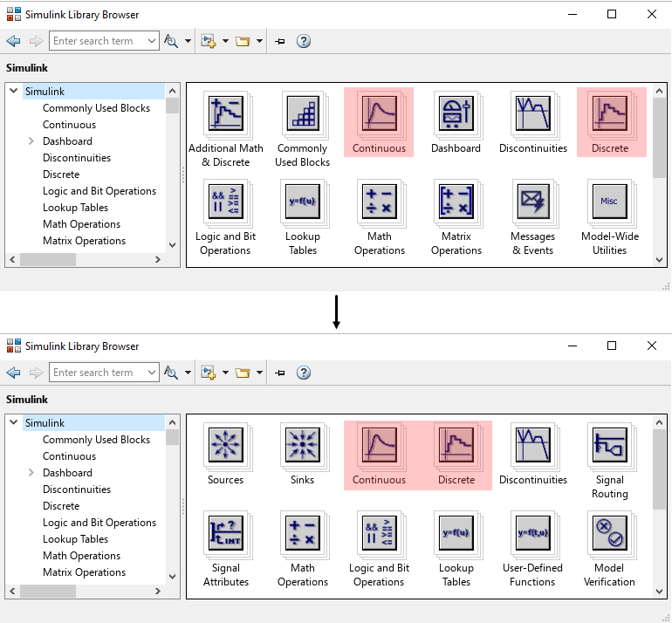Click library grid vertical scrollbar thumb in bottom window
This screenshot has width=672, height=623.
tap(659, 469)
